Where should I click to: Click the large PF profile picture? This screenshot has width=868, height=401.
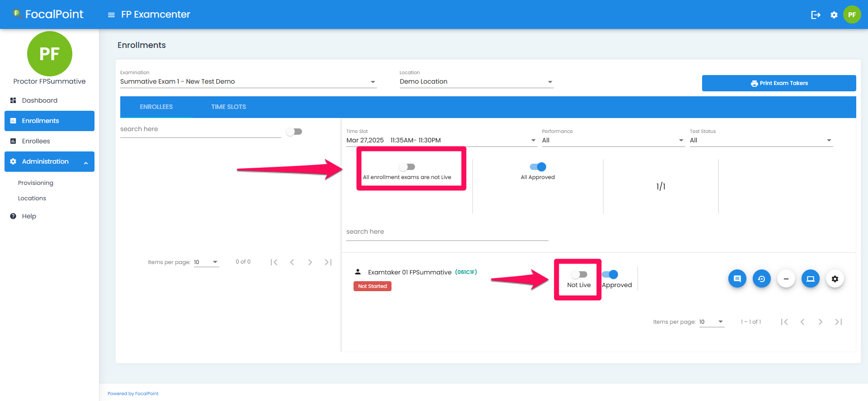[x=50, y=54]
